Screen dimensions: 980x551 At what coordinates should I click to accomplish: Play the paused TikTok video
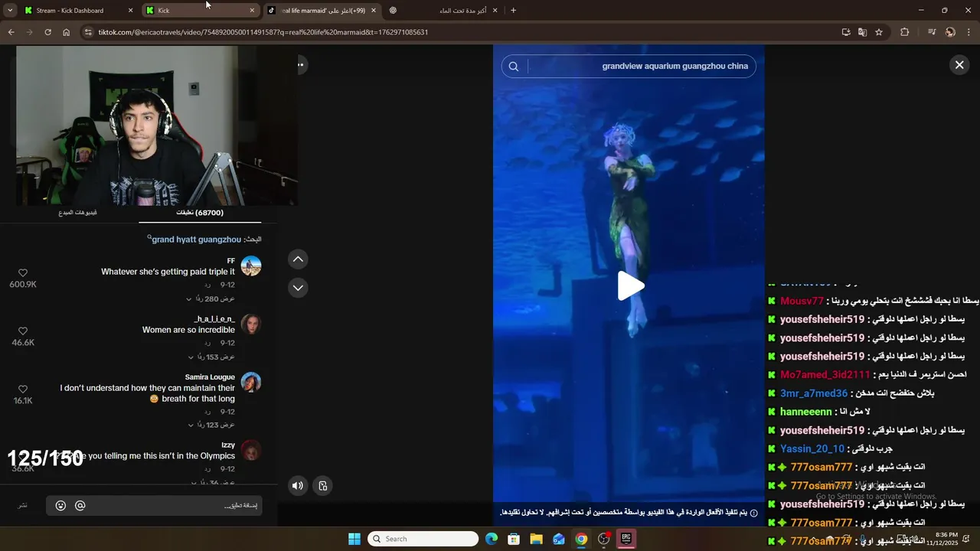tap(631, 286)
